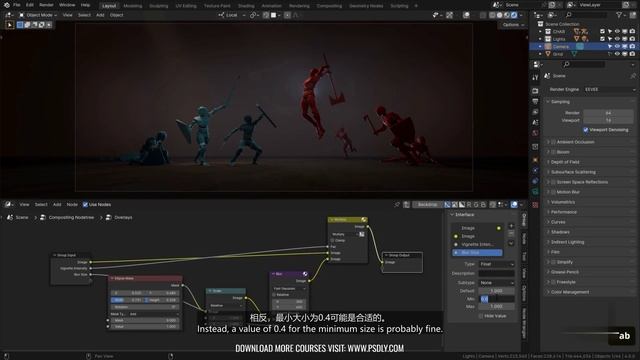This screenshot has width=640, height=360.
Task: Open the Scene properties tab icon
Action: click(535, 122)
